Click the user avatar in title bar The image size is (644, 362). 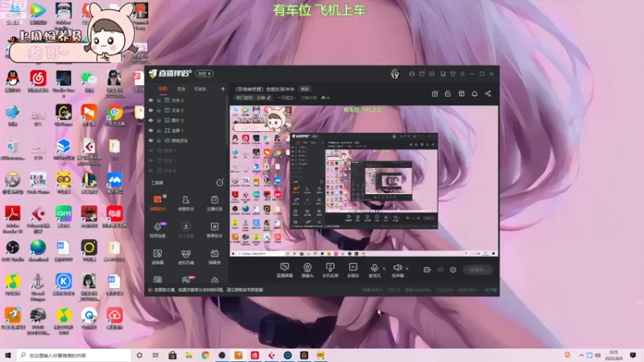[x=395, y=73]
